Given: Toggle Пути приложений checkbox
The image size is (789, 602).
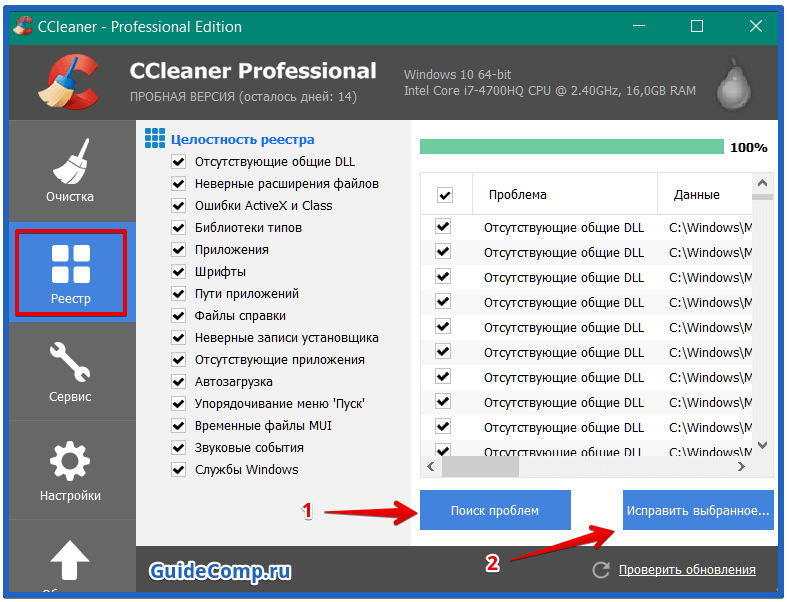Looking at the screenshot, I should [x=178, y=293].
